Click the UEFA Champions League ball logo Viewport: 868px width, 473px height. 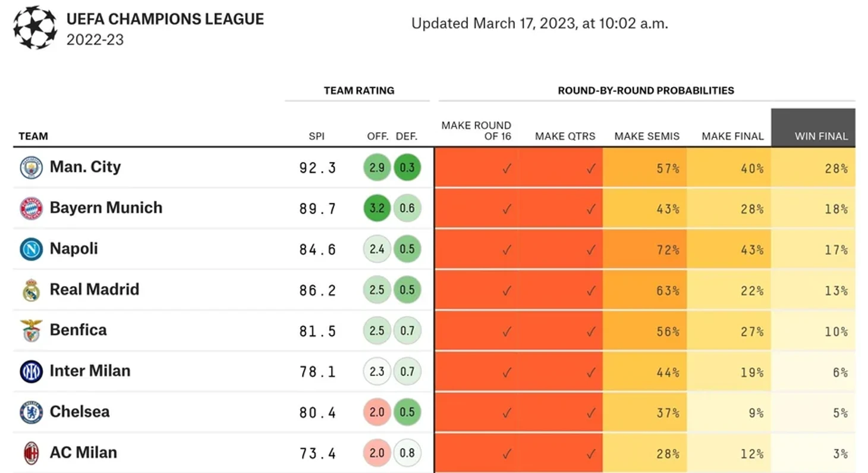(35, 27)
